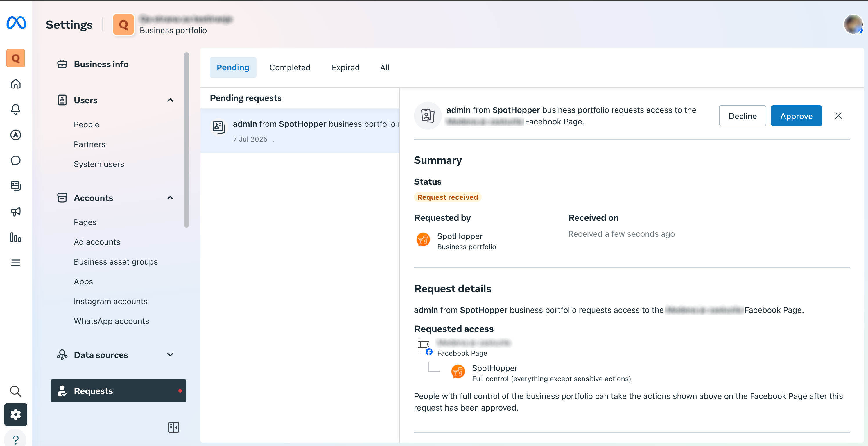Select the Requests menu item
This screenshot has width=868, height=446.
118,391
